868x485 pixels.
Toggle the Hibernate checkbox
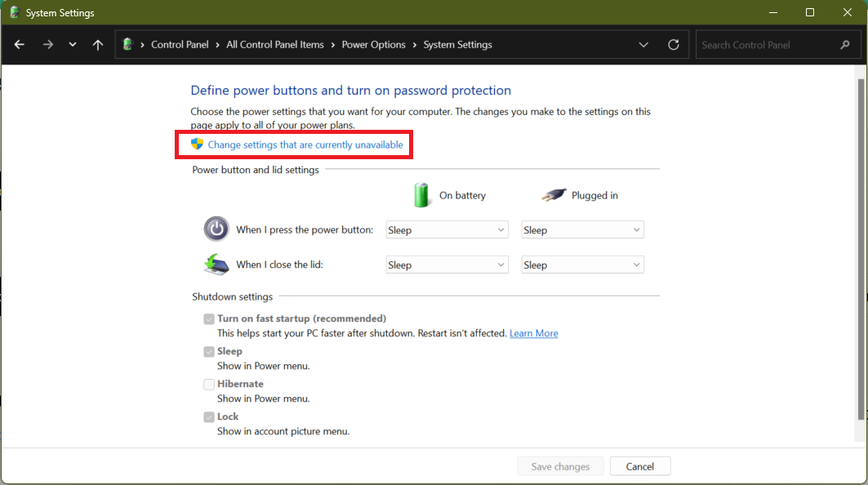[x=209, y=384]
